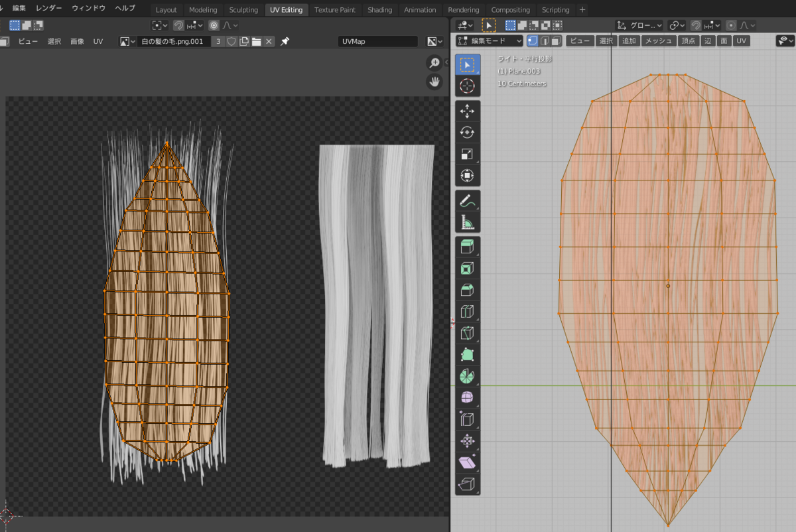Toggle snapping magnet in UV editor header
Image resolution: width=796 pixels, height=532 pixels.
178,25
